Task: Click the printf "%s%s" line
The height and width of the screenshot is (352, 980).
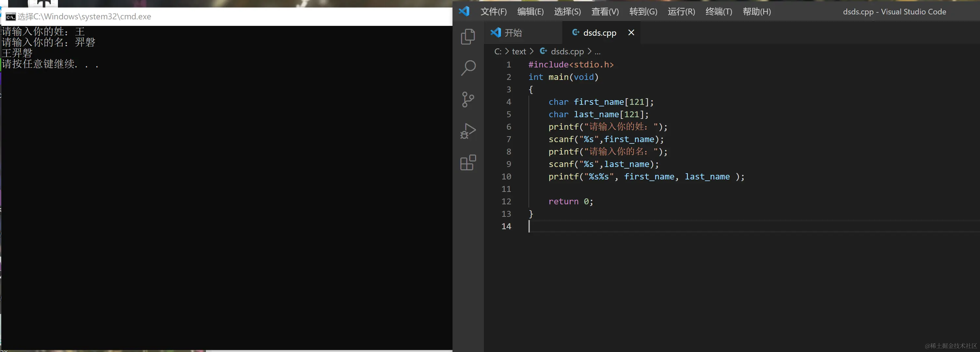Action: (x=646, y=176)
